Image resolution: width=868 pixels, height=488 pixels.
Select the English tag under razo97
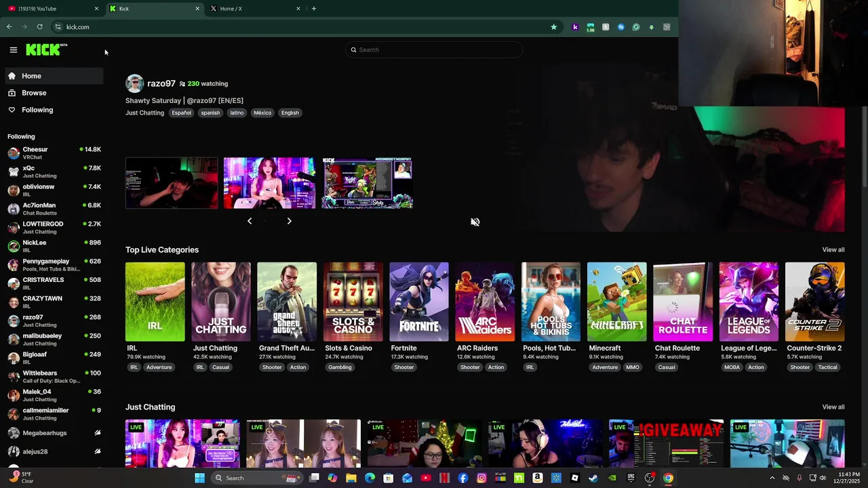point(290,113)
